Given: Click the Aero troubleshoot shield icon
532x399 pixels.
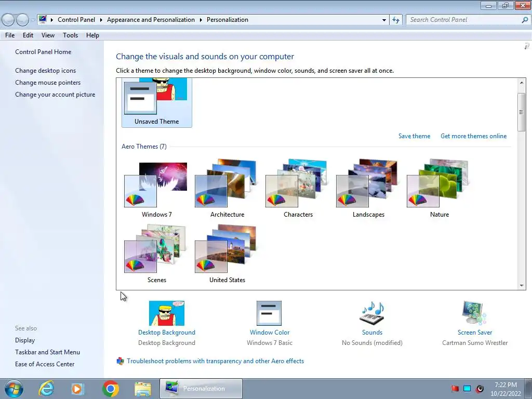Looking at the screenshot, I should (x=120, y=361).
